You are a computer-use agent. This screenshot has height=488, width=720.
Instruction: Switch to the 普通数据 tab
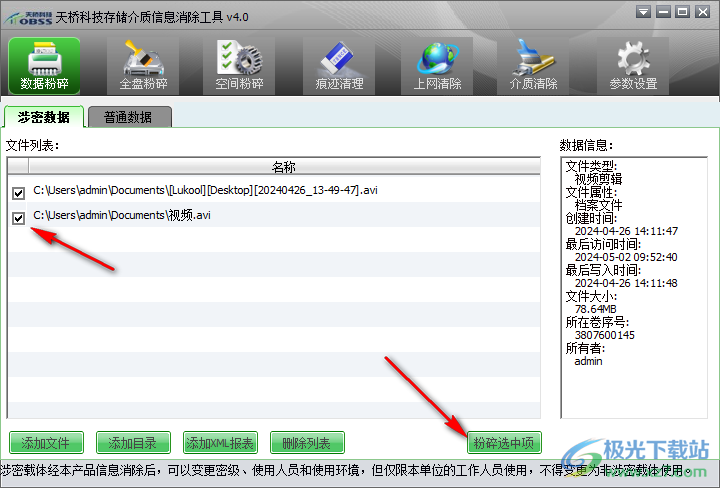[x=129, y=117]
